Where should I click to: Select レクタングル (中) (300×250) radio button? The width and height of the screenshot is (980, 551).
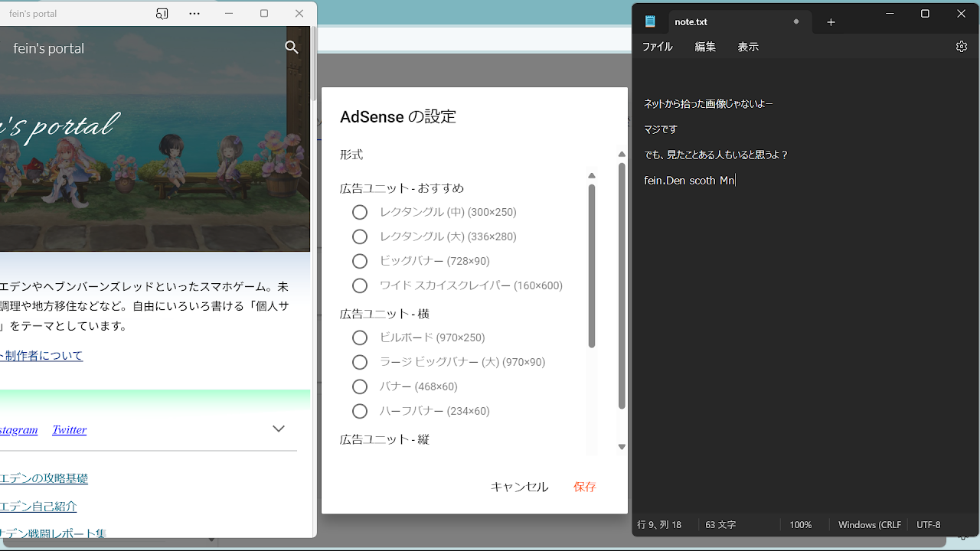coord(360,212)
